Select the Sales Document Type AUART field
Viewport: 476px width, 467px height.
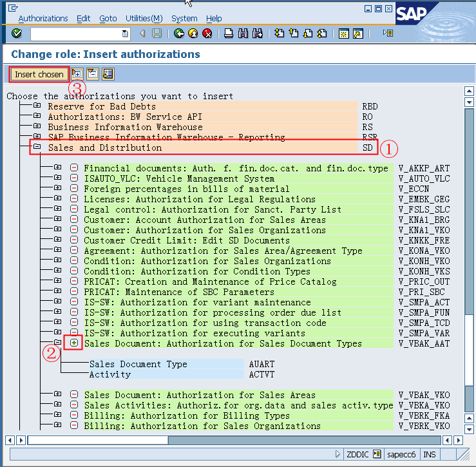[x=167, y=364]
